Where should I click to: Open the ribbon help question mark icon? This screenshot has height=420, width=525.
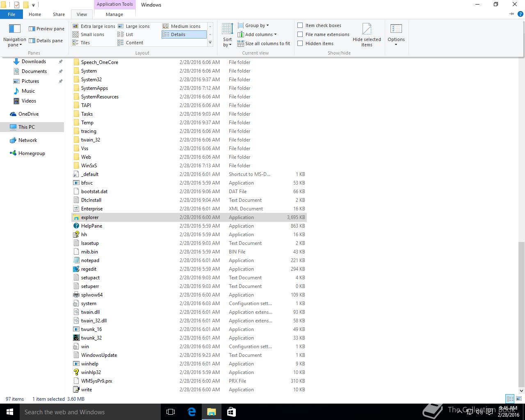coord(520,14)
